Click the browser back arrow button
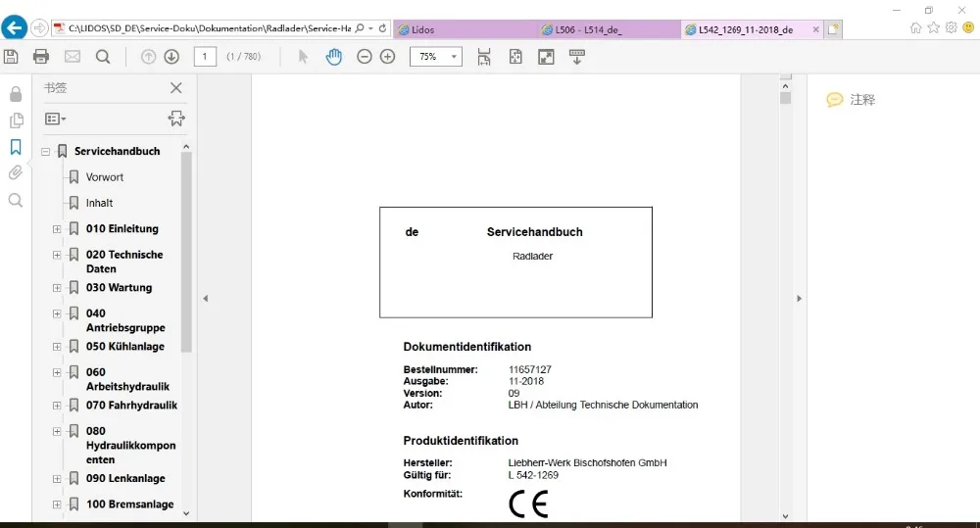980x528 pixels. pyautogui.click(x=14, y=28)
